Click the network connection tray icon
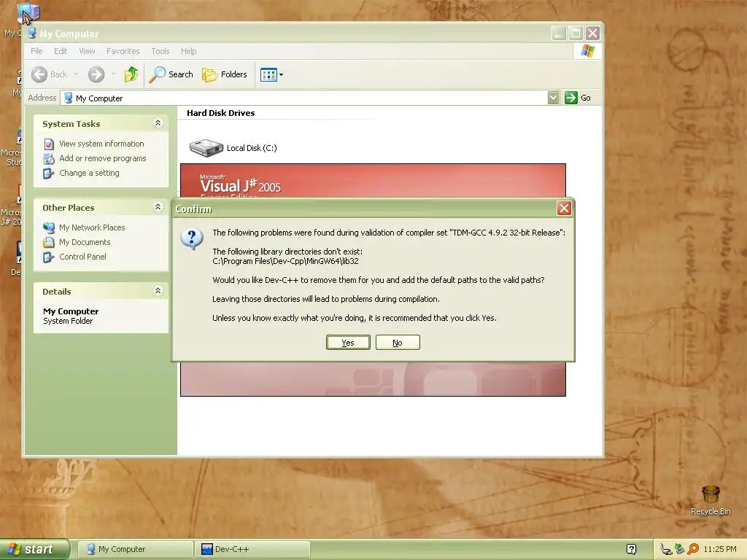The height and width of the screenshot is (560, 747). click(x=666, y=550)
